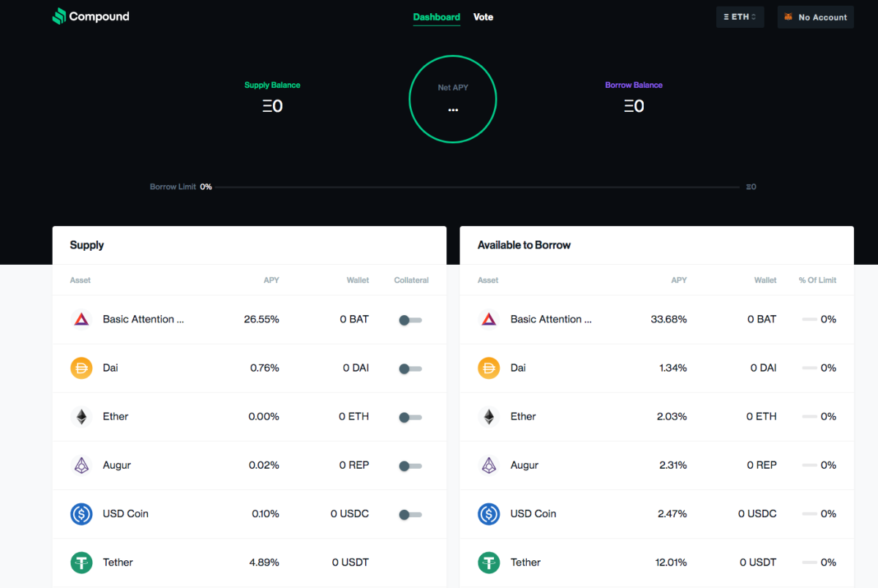Click the Dai icon in Supply
Viewport: 878px width, 588px height.
[81, 368]
